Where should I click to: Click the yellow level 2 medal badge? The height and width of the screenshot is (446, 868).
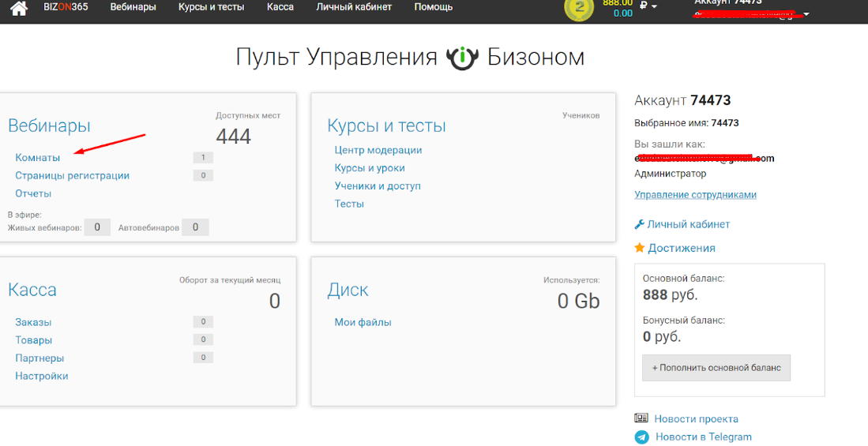[x=579, y=9]
